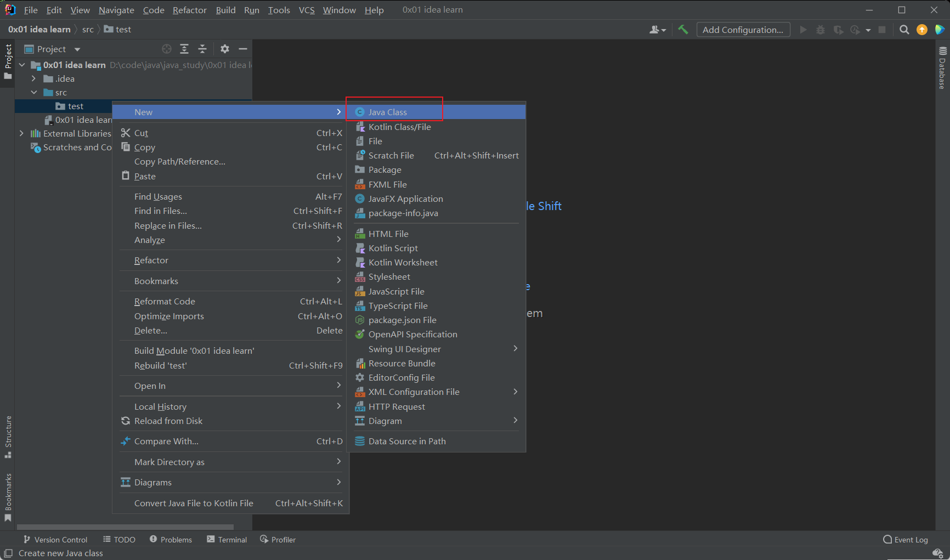Select Cut in the context menu
The height and width of the screenshot is (560, 950).
tap(230, 133)
